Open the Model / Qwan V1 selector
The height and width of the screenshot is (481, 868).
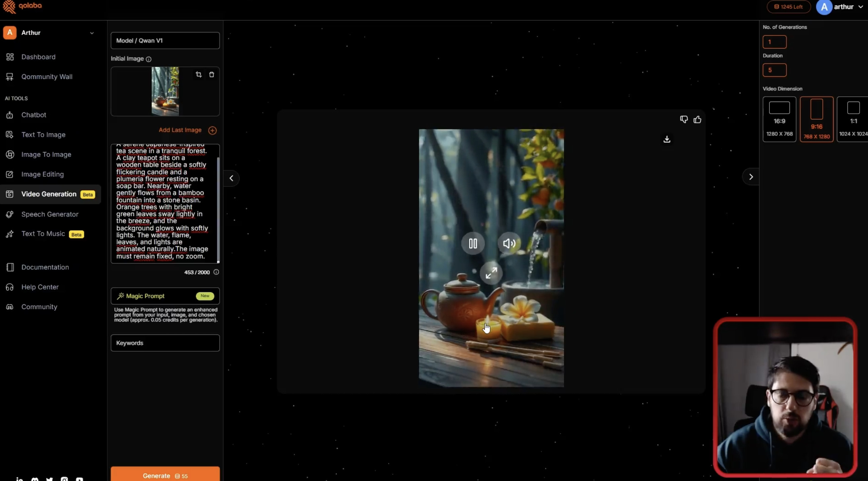click(x=165, y=40)
